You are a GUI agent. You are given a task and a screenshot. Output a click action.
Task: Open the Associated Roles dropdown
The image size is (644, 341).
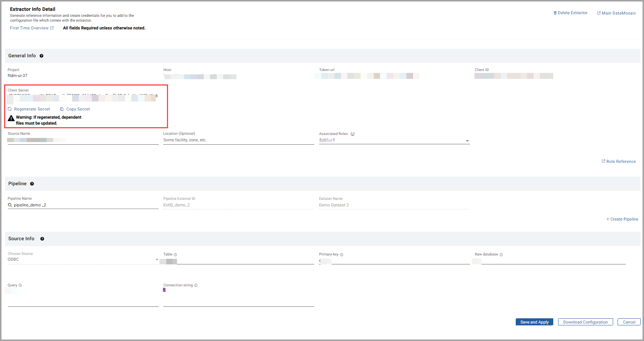(467, 141)
